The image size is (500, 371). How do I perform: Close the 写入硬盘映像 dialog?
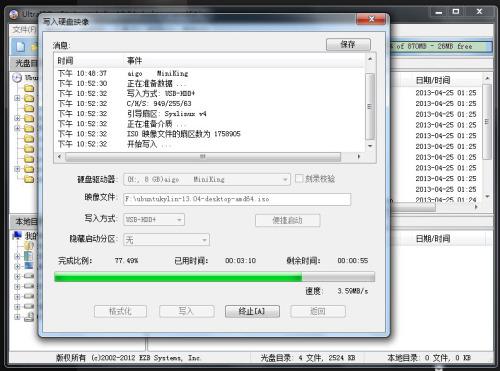coord(371,19)
